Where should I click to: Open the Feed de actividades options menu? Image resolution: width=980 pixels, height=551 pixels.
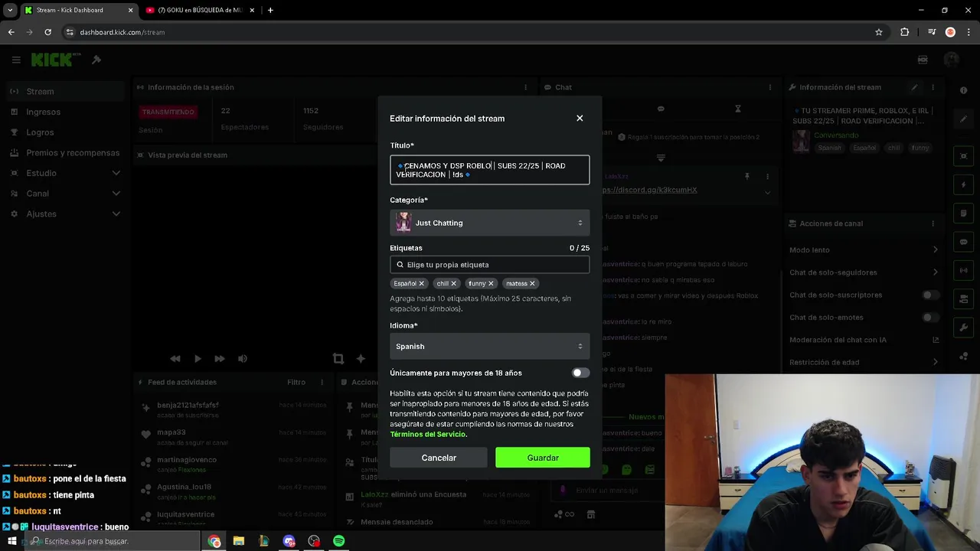click(x=322, y=382)
